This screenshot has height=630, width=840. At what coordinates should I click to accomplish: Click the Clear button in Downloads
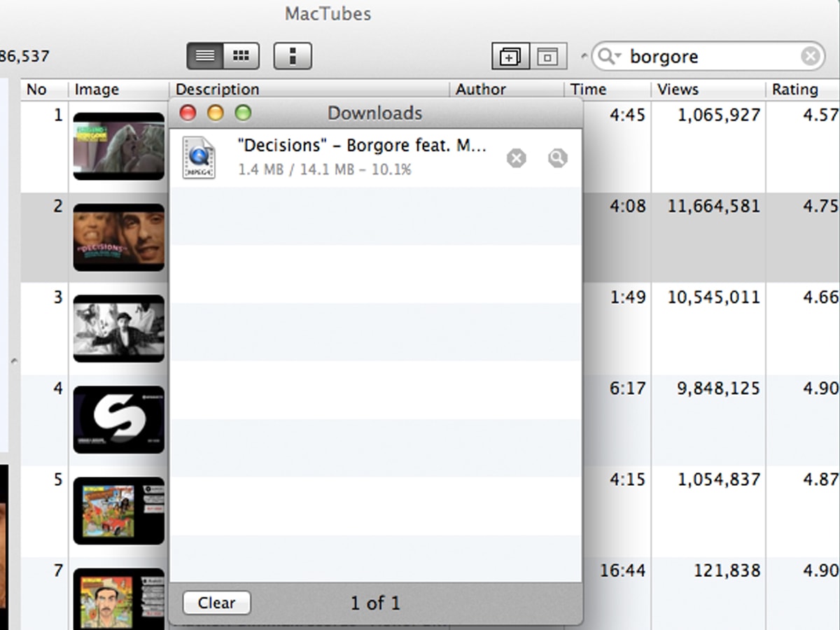216,603
